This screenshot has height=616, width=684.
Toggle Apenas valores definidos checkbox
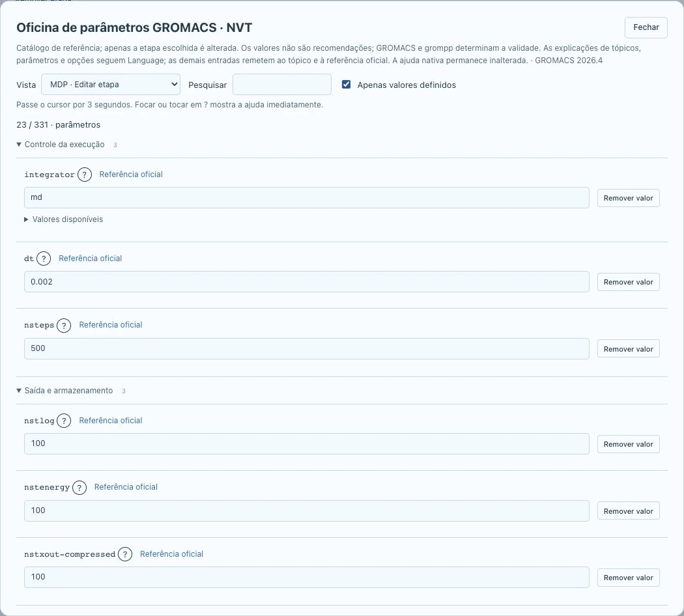347,85
